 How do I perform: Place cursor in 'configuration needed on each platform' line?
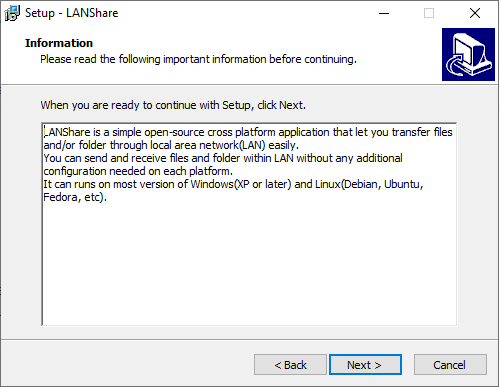click(138, 171)
